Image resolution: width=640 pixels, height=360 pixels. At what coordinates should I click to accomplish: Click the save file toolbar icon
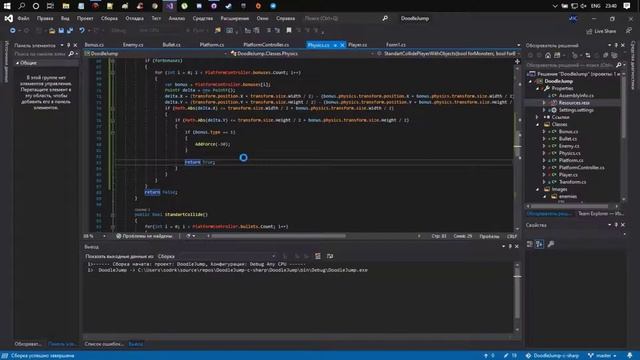point(61,31)
